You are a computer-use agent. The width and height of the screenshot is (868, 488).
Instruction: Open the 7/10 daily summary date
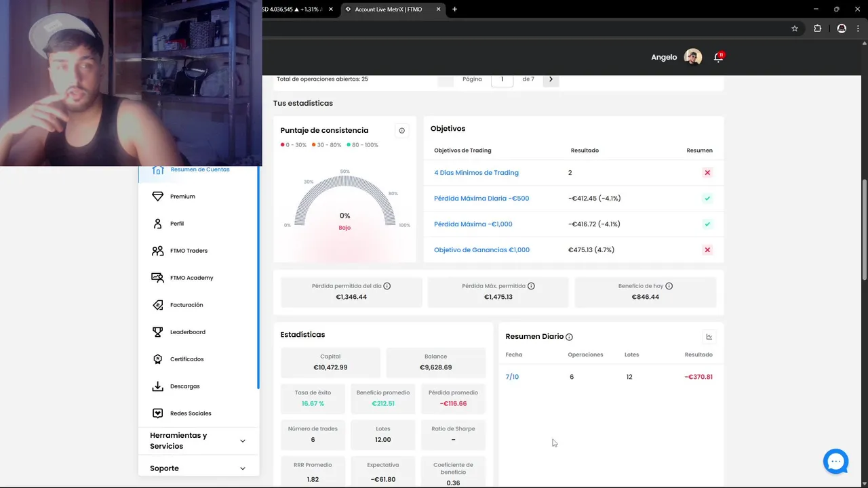[x=512, y=377]
